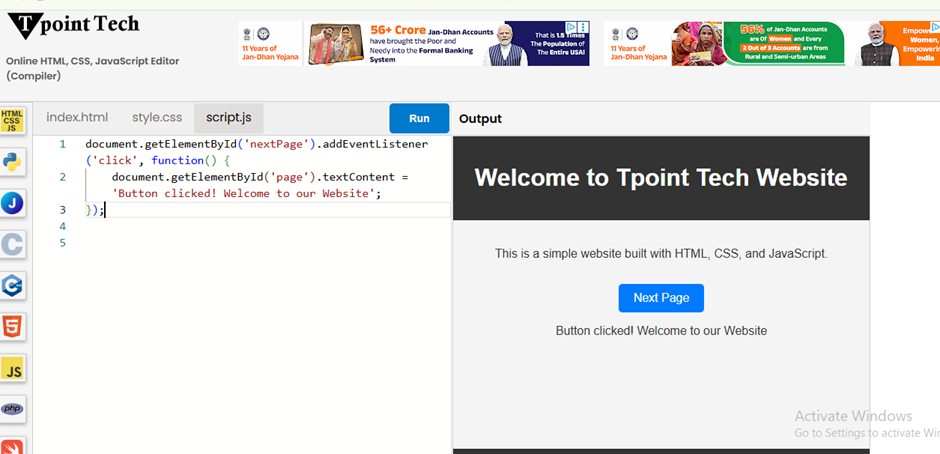This screenshot has width=940, height=454.
Task: Click line number 2 in the editor
Action: pos(63,177)
